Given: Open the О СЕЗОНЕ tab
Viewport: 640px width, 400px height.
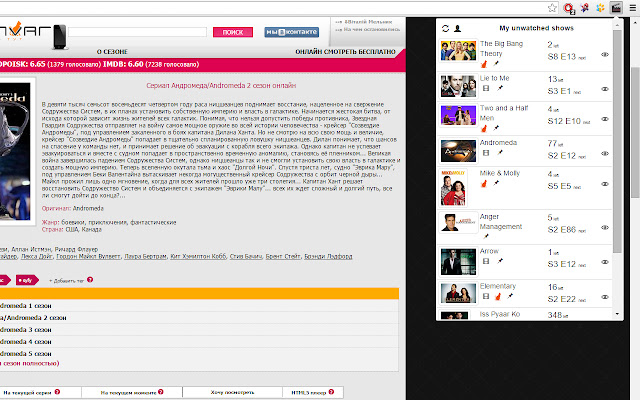Looking at the screenshot, I should point(112,52).
